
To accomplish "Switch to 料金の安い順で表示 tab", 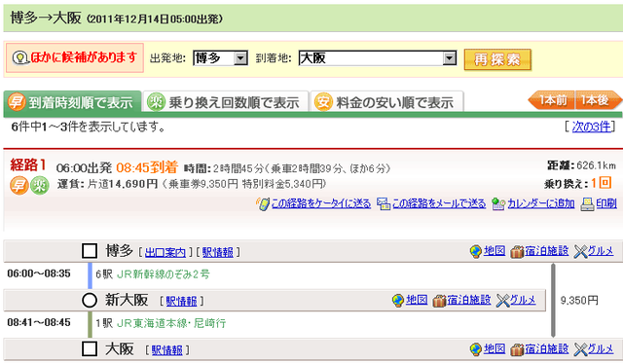I will click(386, 102).
